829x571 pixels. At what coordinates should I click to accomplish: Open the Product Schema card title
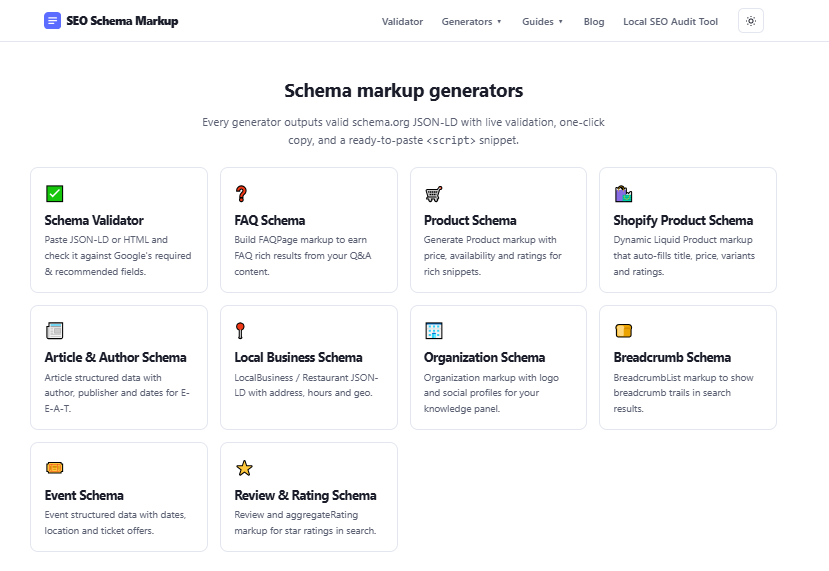point(470,220)
